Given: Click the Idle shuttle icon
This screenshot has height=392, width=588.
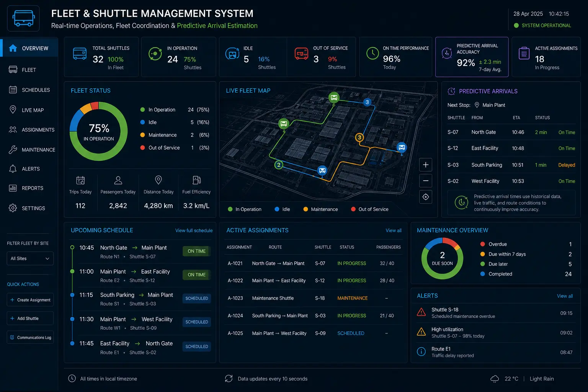Looking at the screenshot, I should [232, 54].
